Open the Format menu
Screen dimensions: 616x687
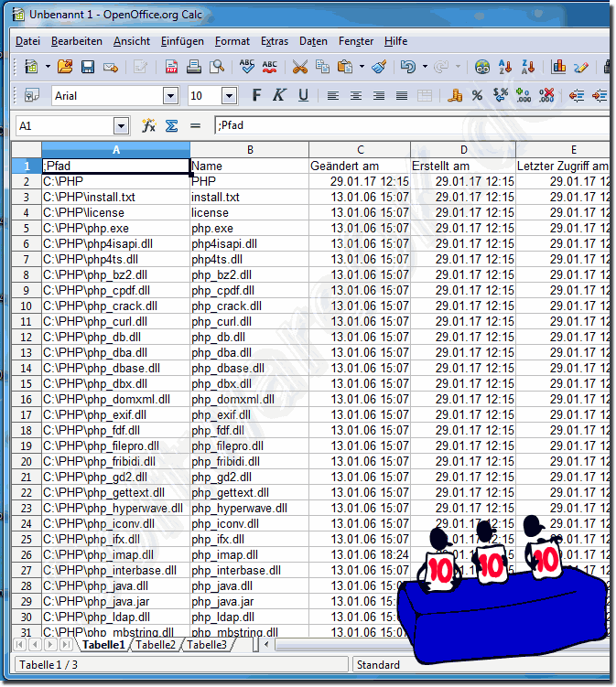coord(232,41)
